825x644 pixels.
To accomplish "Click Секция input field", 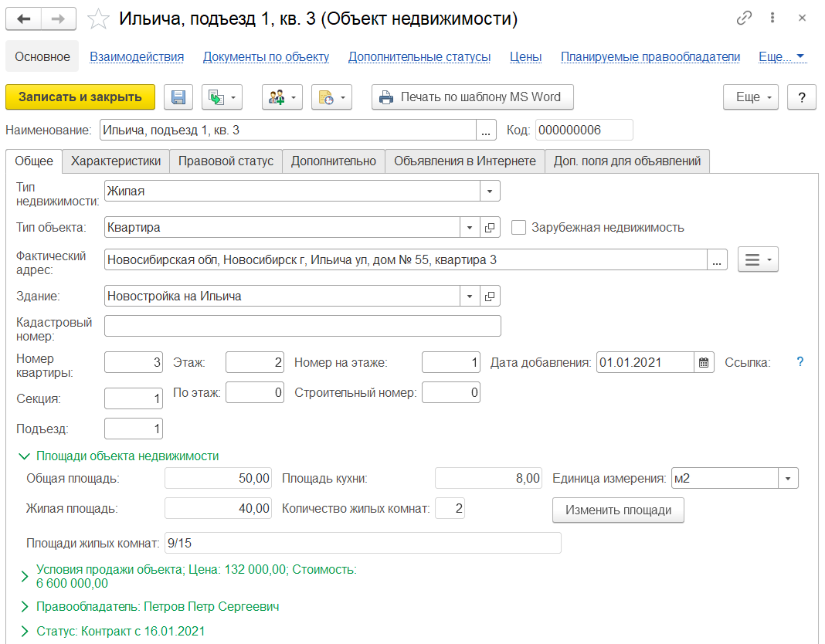I will (x=134, y=398).
